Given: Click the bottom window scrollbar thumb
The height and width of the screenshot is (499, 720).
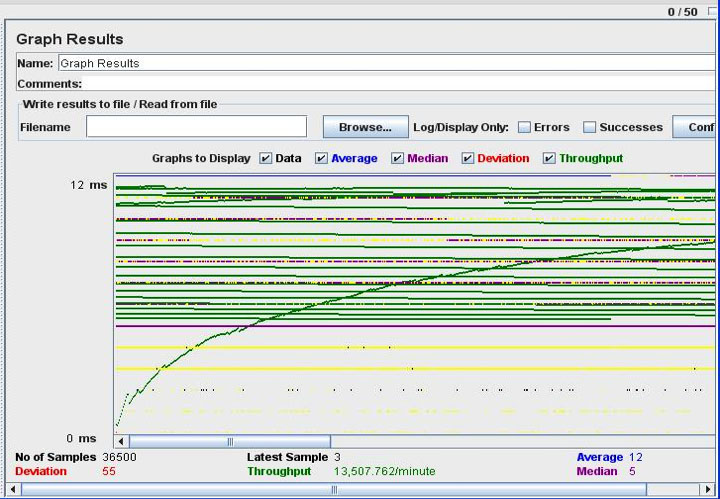Looking at the screenshot, I should 334,489.
